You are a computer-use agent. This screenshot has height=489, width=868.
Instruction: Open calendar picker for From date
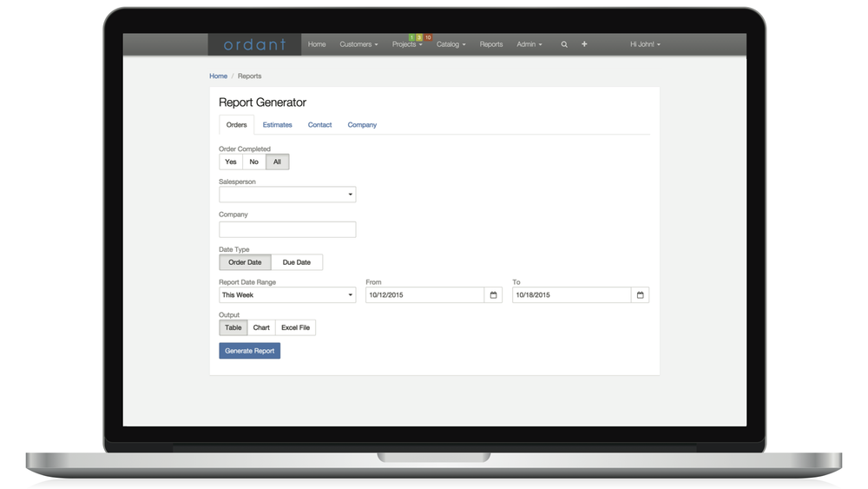[493, 295]
